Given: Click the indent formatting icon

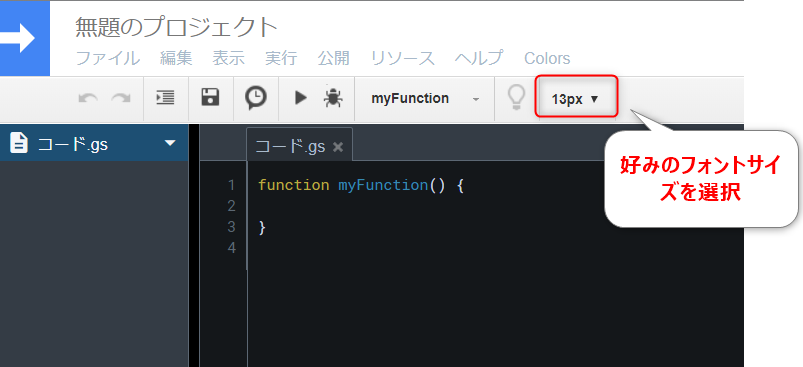Looking at the screenshot, I should click(165, 98).
